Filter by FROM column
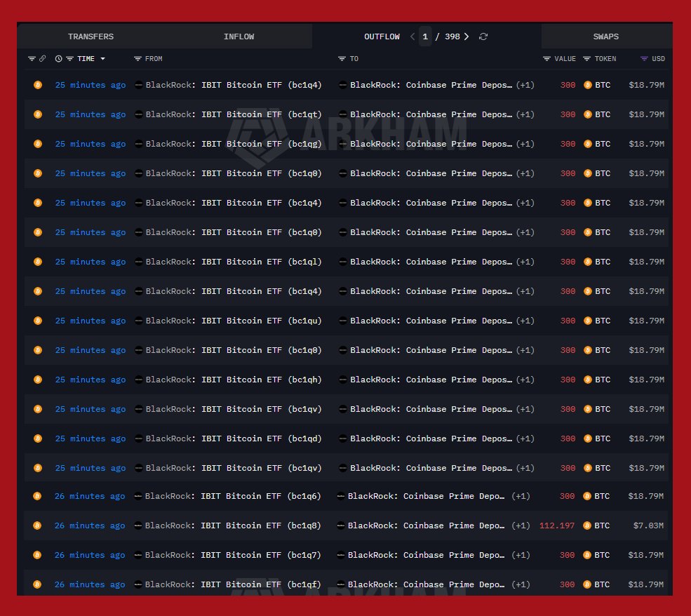 point(137,59)
